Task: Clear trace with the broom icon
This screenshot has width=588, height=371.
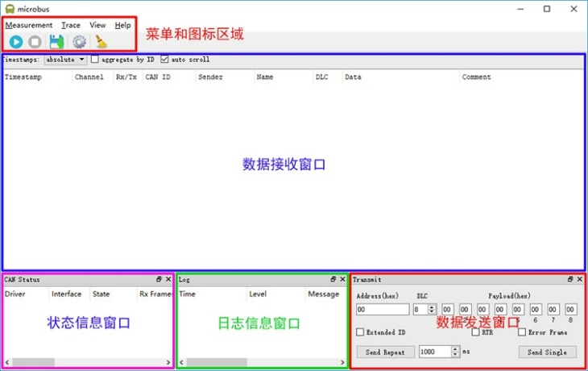Action: 101,42
